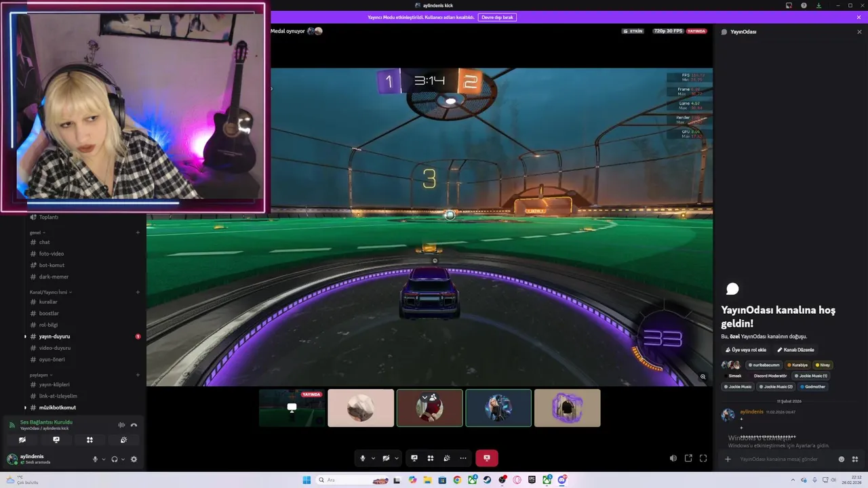Open activities button in voice panel
Screen dimensions: 868x488
coord(90,440)
